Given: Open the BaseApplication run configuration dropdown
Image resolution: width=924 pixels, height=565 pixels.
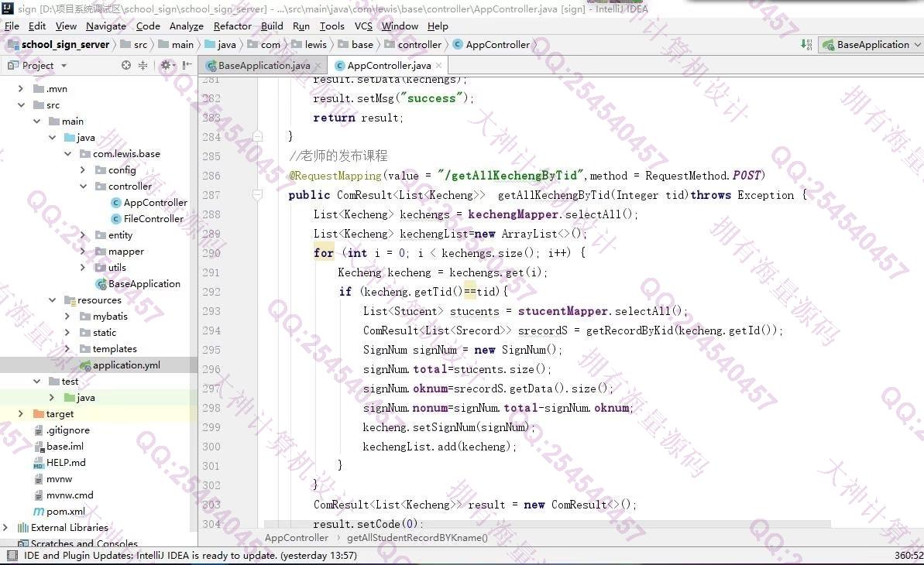Looking at the screenshot, I should pyautogui.click(x=871, y=45).
